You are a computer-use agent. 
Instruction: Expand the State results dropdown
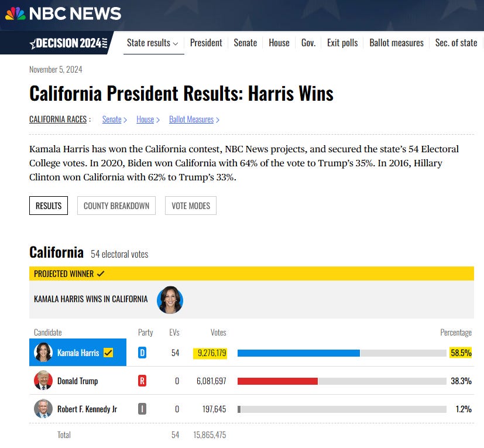153,43
